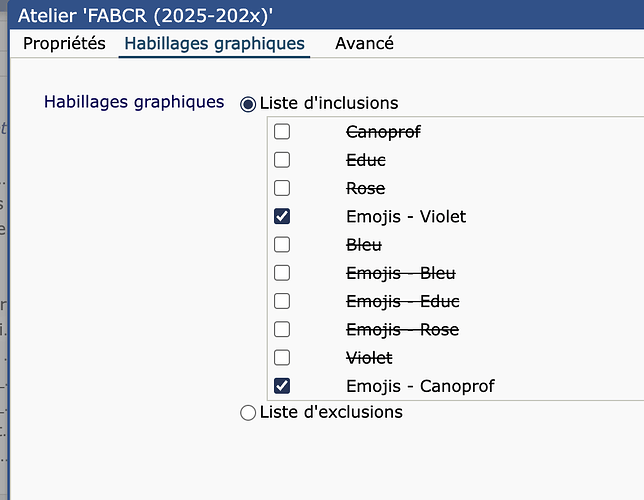Click the Habillages graphiques field label

pyautogui.click(x=134, y=102)
